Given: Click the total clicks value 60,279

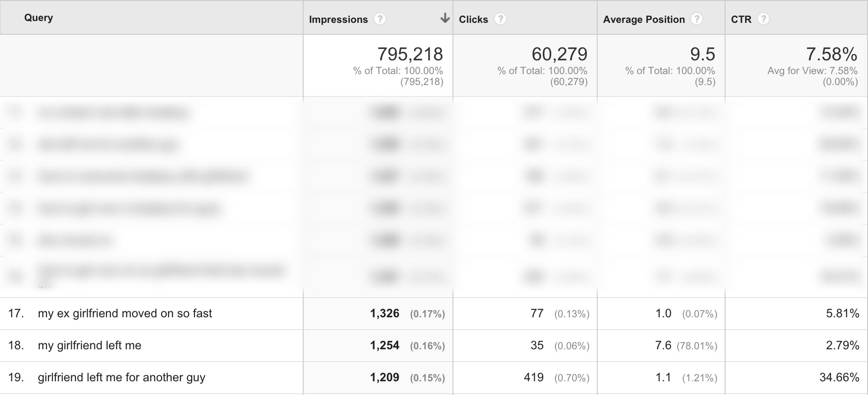Looking at the screenshot, I should click(559, 54).
